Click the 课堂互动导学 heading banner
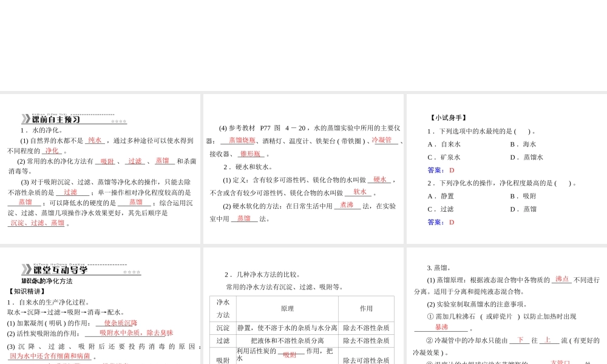Image resolution: width=607 pixels, height=364 pixels. pyautogui.click(x=81, y=269)
